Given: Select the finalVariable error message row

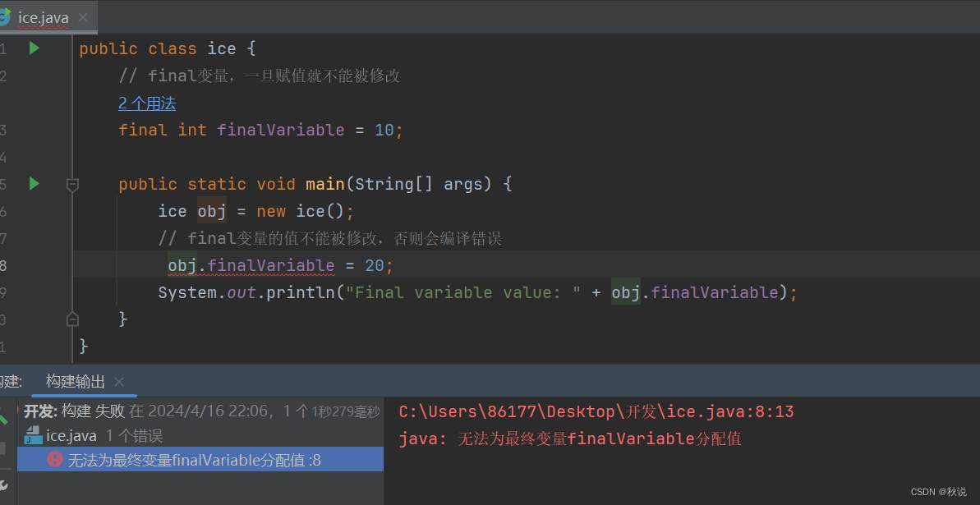Looking at the screenshot, I should pyautogui.click(x=200, y=460).
